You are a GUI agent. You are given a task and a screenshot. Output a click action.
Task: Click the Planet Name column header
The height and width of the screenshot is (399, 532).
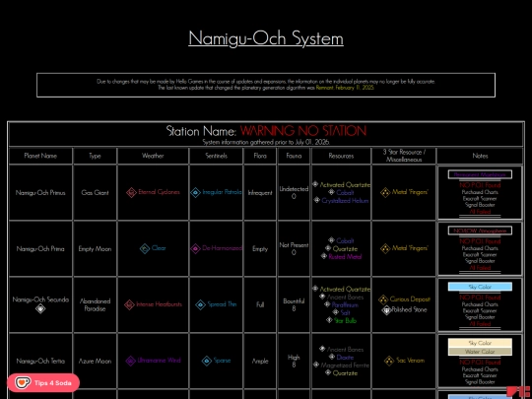[40, 156]
